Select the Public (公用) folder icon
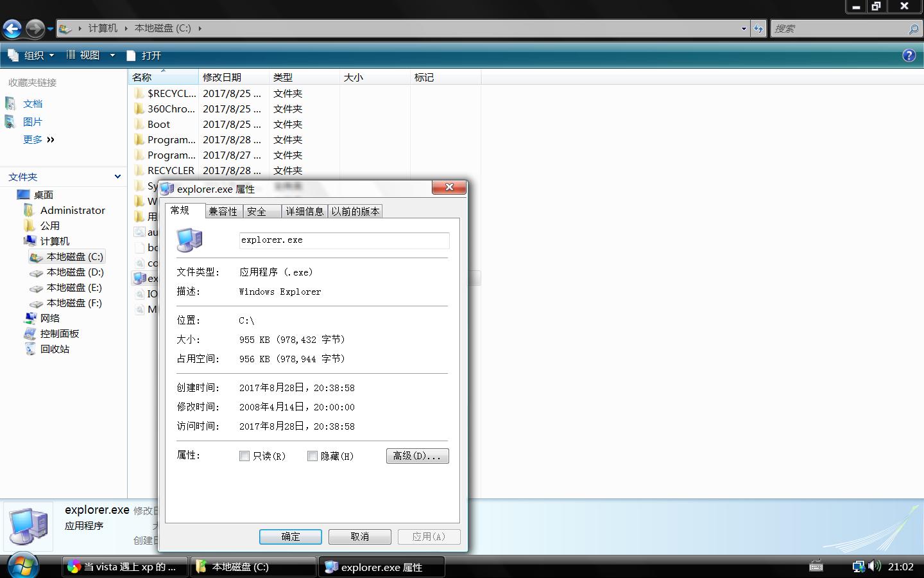This screenshot has height=578, width=924. coord(29,225)
